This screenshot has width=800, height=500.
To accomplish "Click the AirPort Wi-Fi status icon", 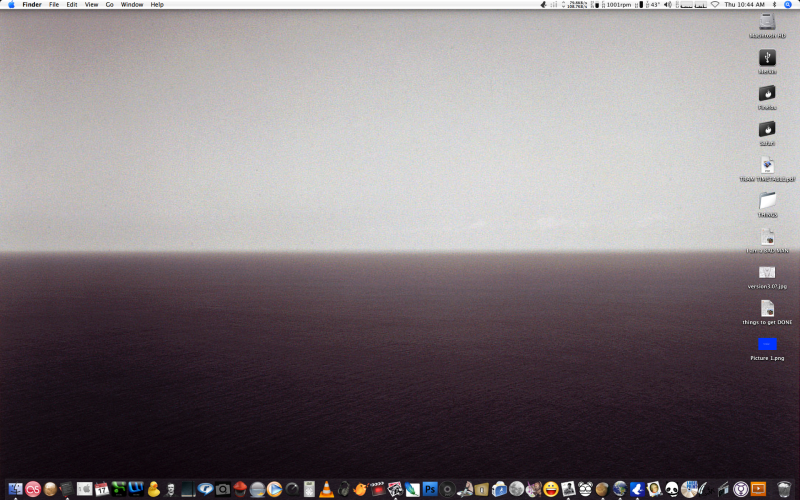I will [x=715, y=5].
